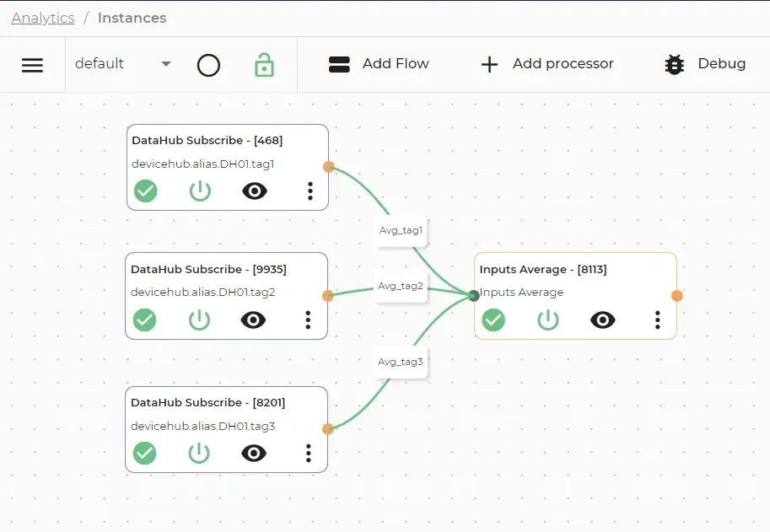The height and width of the screenshot is (532, 770).
Task: Click the Add processor button
Action: [x=547, y=64]
